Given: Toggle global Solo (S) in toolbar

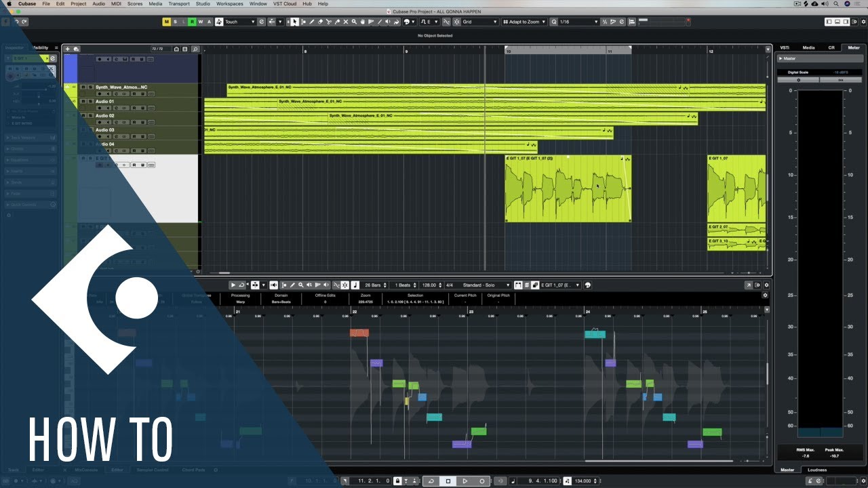Looking at the screenshot, I should point(175,22).
